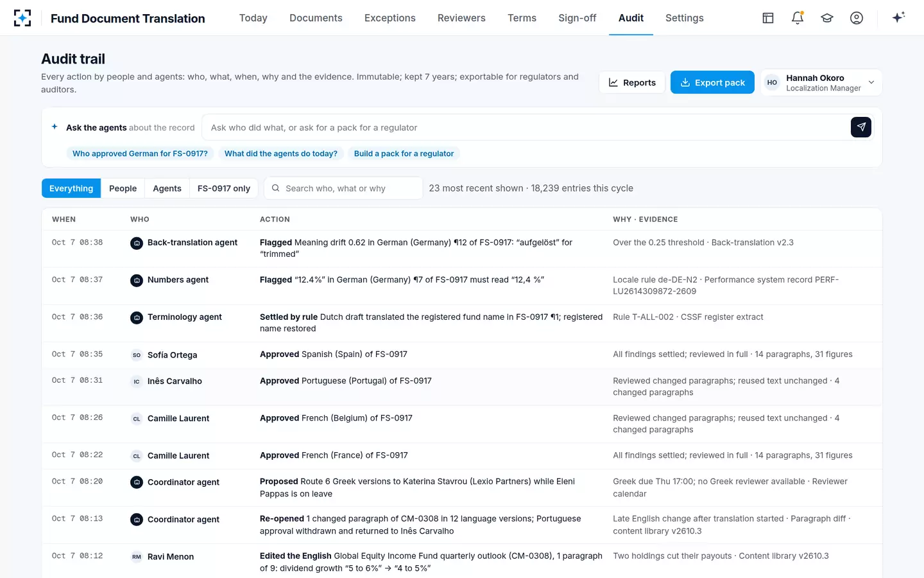The width and height of the screenshot is (924, 578).
Task: Focus the 'Search who, what or why' field
Action: coord(343,188)
